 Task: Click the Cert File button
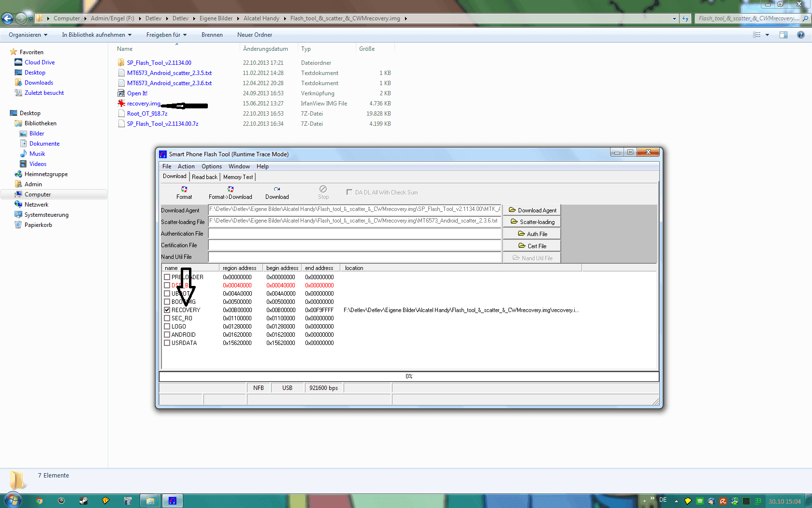[532, 246]
